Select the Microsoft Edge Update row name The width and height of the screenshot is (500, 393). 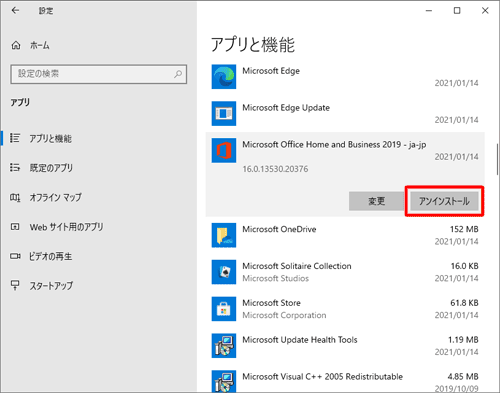(x=286, y=108)
